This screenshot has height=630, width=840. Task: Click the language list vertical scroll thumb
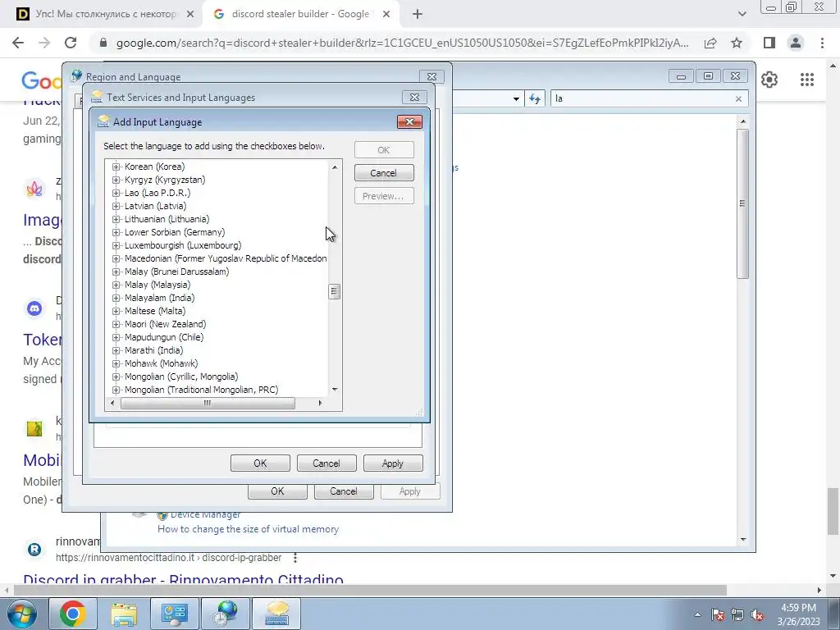(x=335, y=291)
